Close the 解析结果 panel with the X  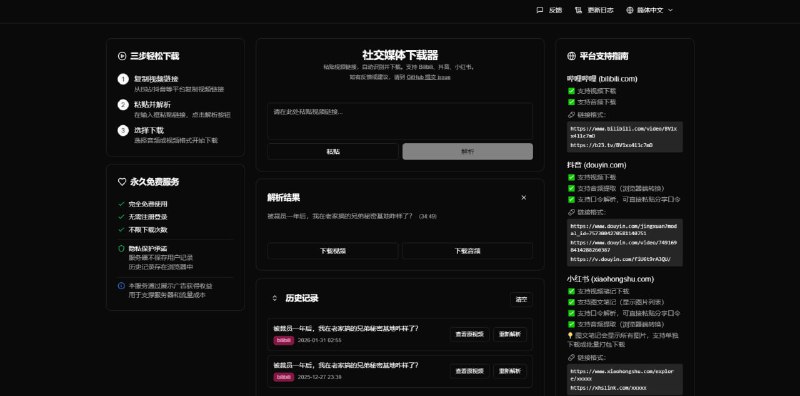coord(523,197)
